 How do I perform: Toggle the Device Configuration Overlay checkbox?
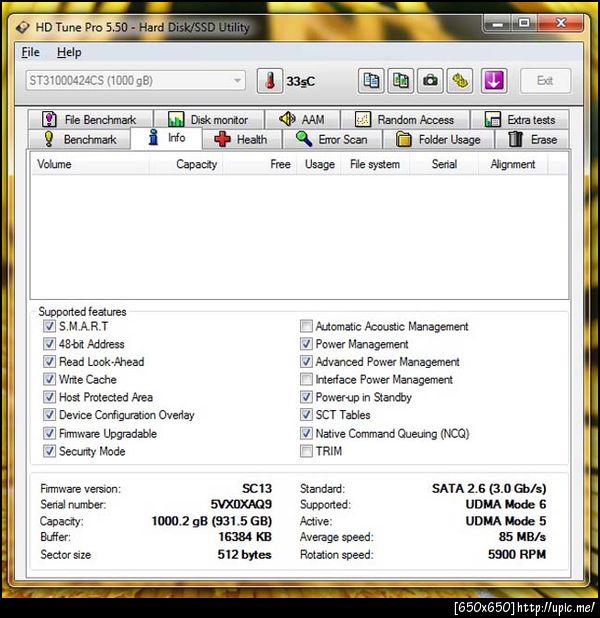tap(49, 415)
